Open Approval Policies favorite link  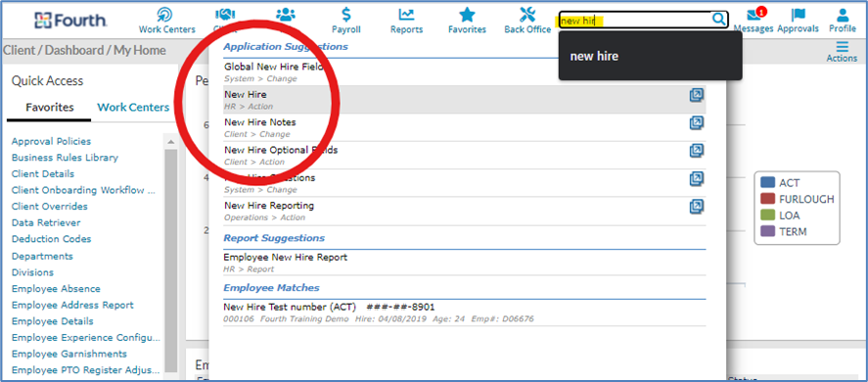pyautogui.click(x=52, y=141)
